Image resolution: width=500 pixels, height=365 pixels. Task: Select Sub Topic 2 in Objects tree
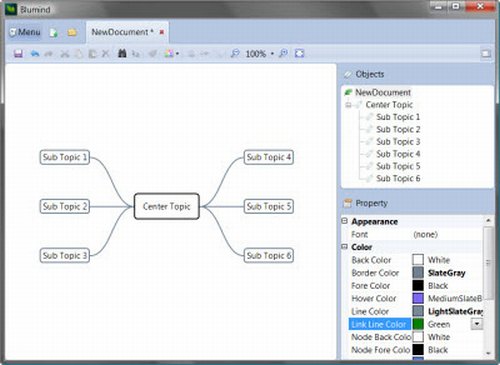[x=398, y=129]
